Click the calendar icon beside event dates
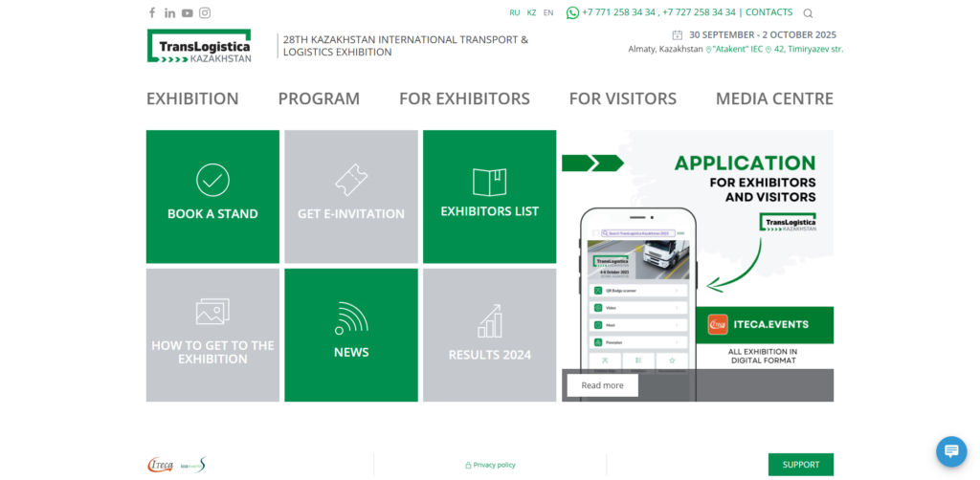Image resolution: width=980 pixels, height=480 pixels. coord(677,35)
